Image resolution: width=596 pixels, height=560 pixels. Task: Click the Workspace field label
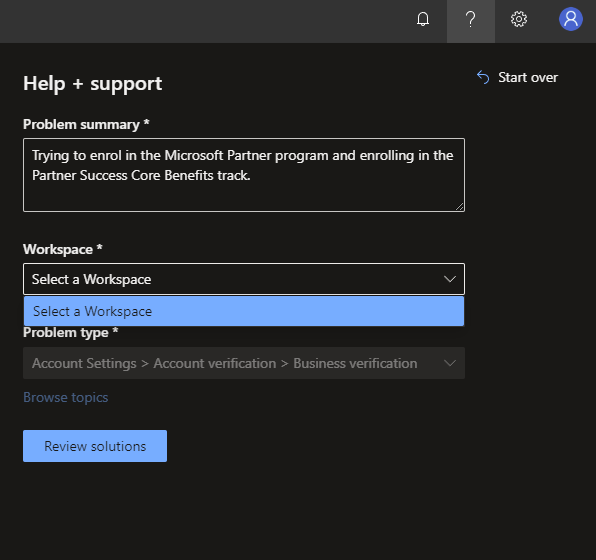(63, 249)
